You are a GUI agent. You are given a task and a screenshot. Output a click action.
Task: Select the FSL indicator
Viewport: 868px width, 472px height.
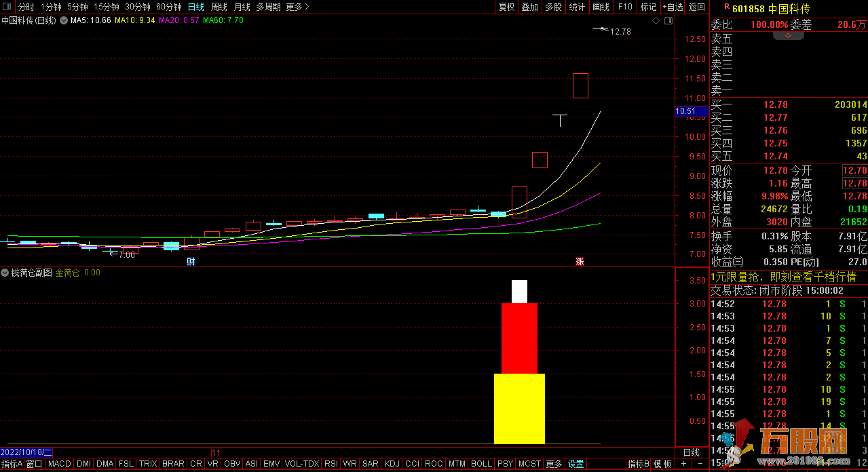click(x=126, y=464)
